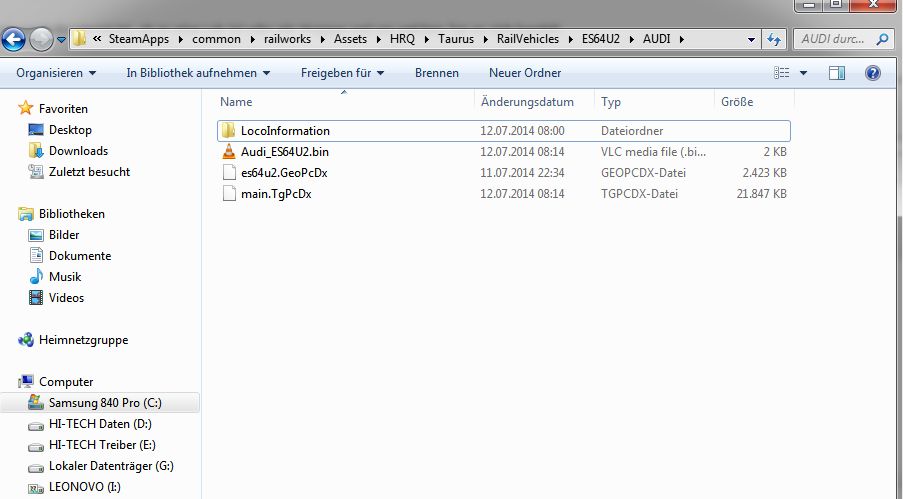Click RailVehicles in the breadcrumb path
This screenshot has width=903, height=499.
tap(528, 39)
